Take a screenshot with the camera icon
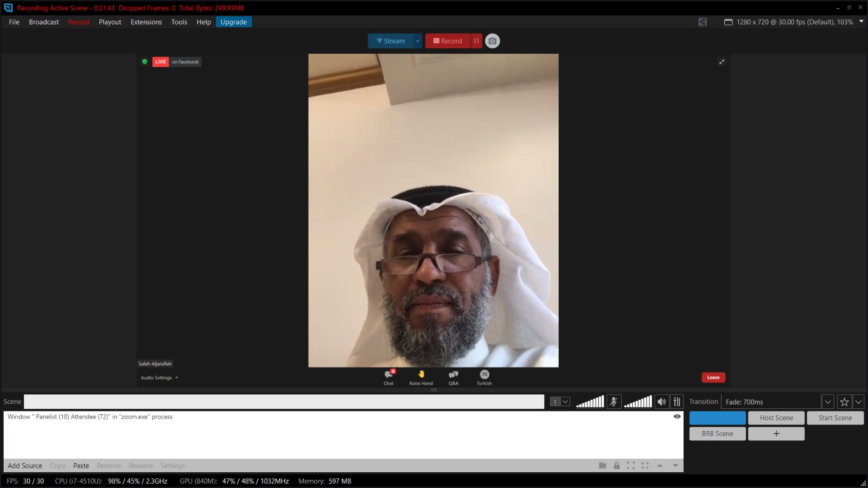The width and height of the screenshot is (868, 488). point(492,41)
